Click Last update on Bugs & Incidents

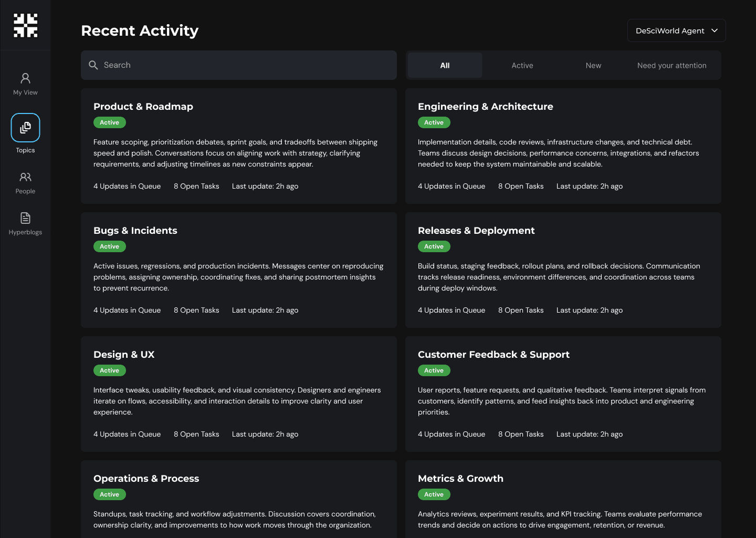265,310
